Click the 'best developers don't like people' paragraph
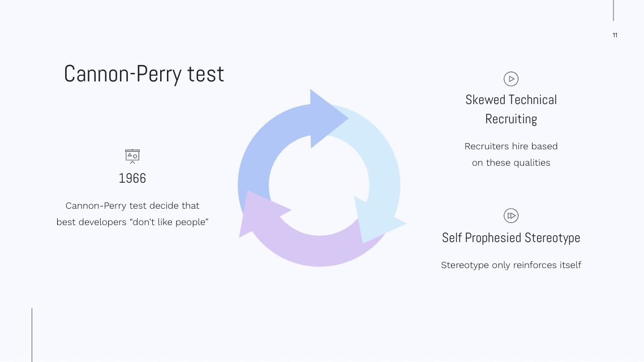 pos(132,214)
